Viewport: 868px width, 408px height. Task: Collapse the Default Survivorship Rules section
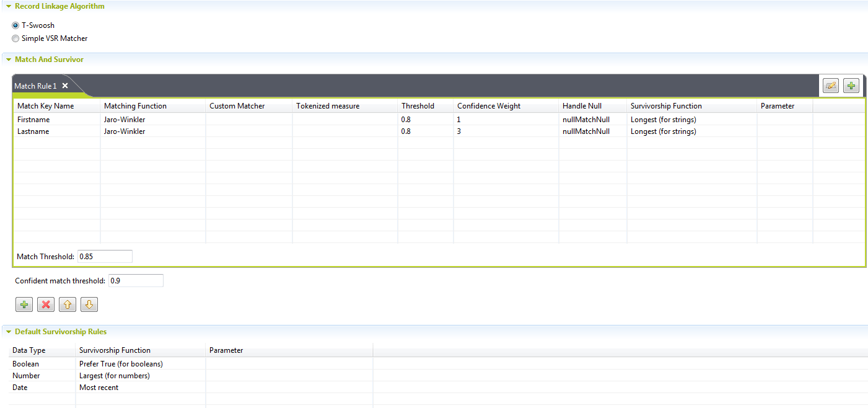(x=9, y=332)
